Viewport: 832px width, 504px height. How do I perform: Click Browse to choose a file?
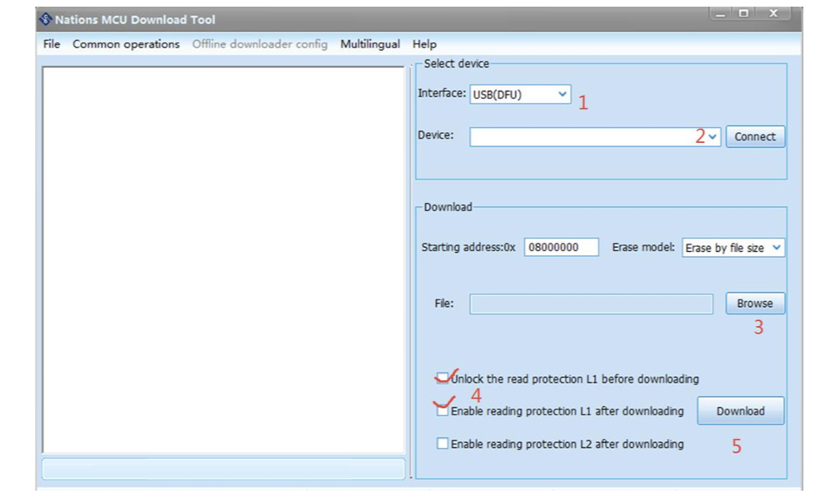(x=755, y=304)
